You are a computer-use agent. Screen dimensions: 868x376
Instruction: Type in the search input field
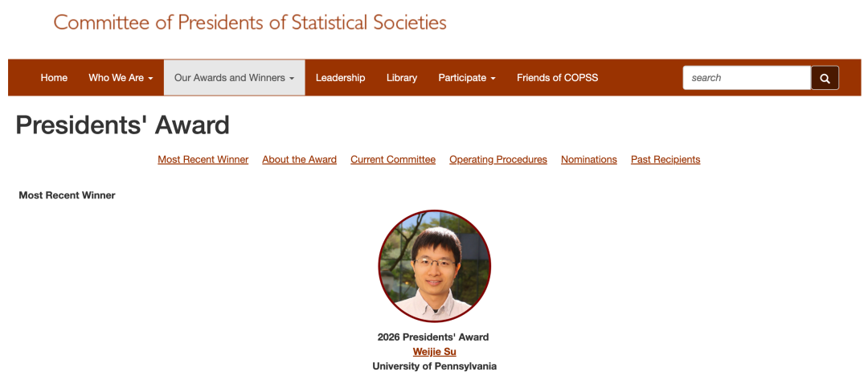tap(746, 78)
